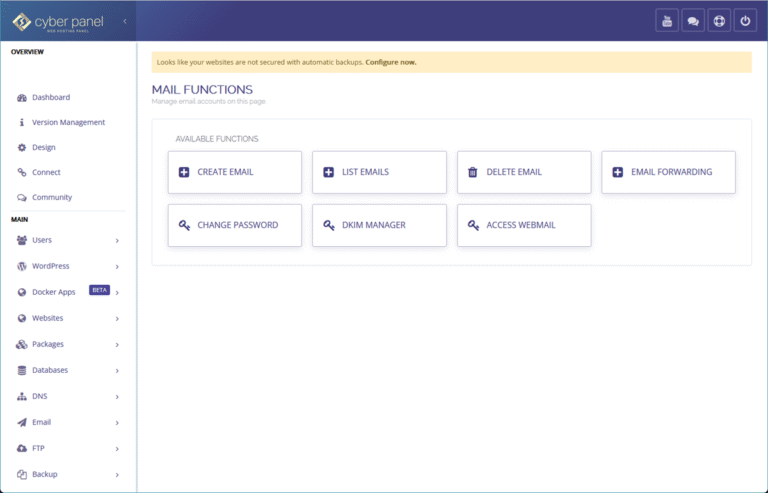Expand the Packages submenu chevron
The image size is (768, 493).
(117, 345)
